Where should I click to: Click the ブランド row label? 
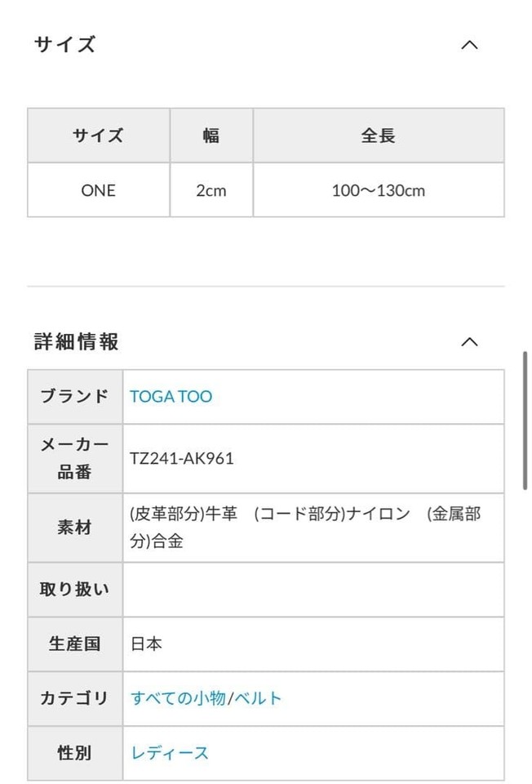tap(75, 397)
